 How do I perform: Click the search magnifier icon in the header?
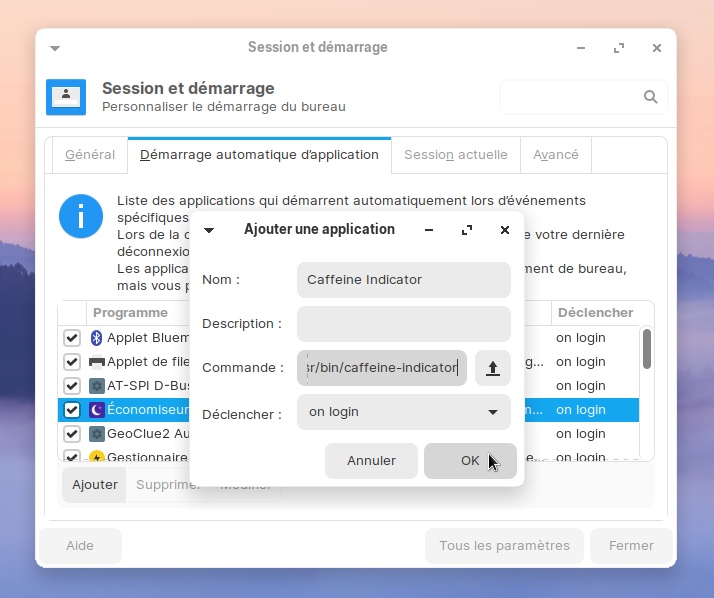click(x=650, y=97)
